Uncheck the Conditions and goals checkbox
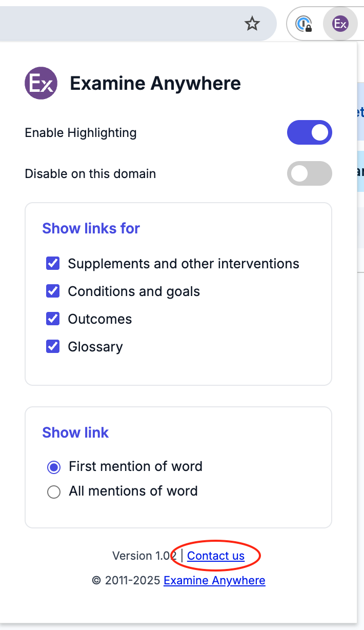Viewport: 364px width, 630px height. coord(53,291)
